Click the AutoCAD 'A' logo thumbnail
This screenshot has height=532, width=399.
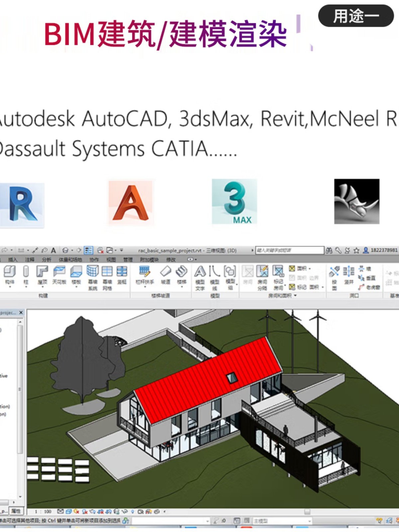(131, 202)
